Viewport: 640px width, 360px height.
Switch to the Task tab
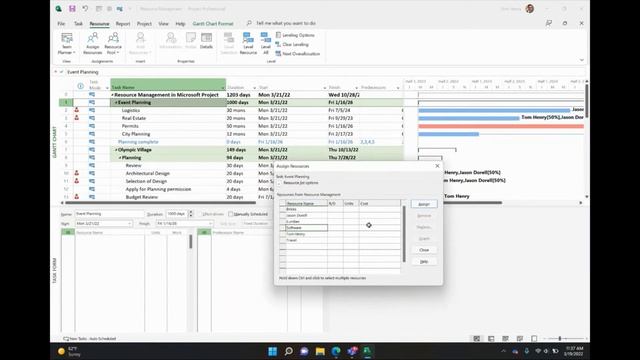click(78, 24)
